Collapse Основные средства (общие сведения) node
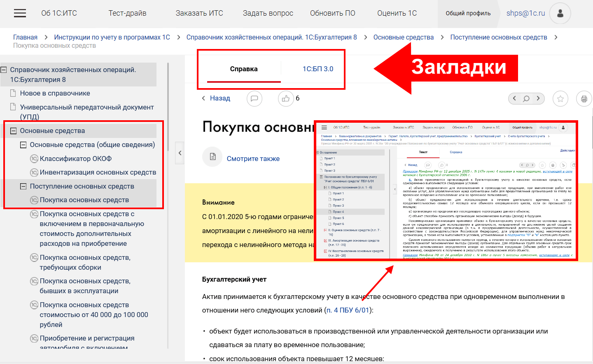593x364 pixels. click(23, 145)
